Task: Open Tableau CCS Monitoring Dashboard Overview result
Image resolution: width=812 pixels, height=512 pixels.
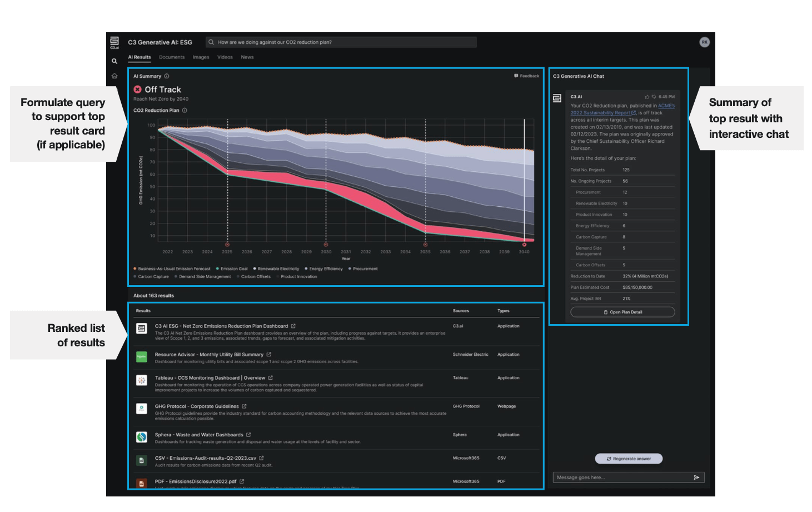Action: point(210,378)
